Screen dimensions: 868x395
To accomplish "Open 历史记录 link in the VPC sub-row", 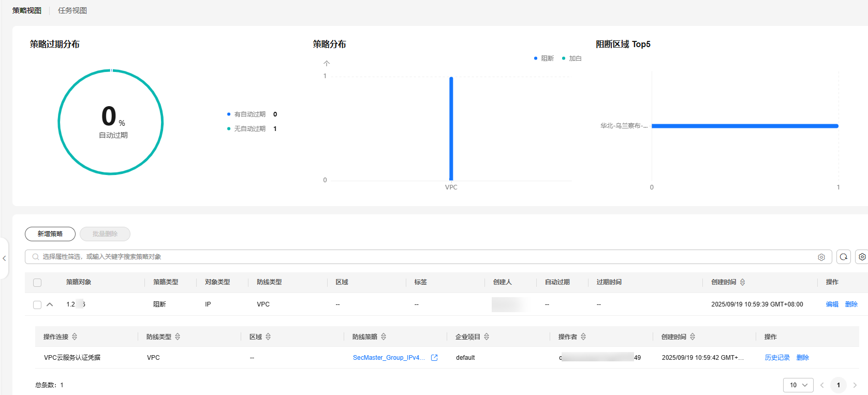I will (x=777, y=358).
